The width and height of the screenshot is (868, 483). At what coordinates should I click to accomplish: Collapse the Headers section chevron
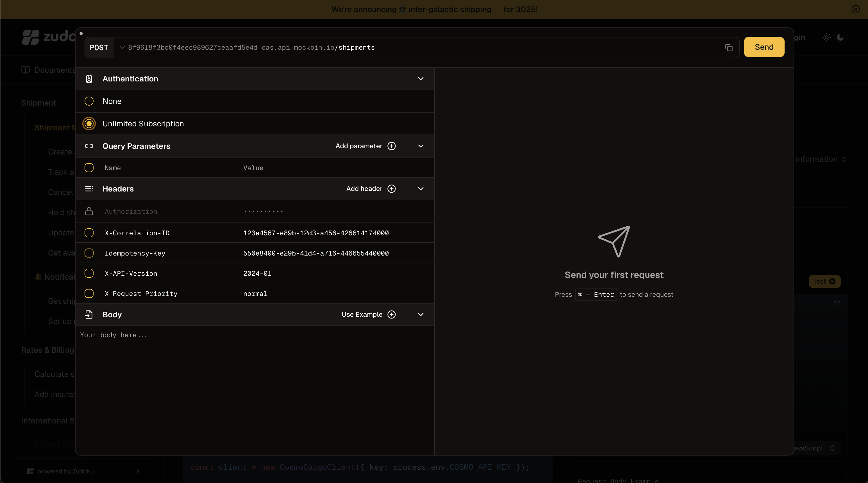[x=421, y=189]
